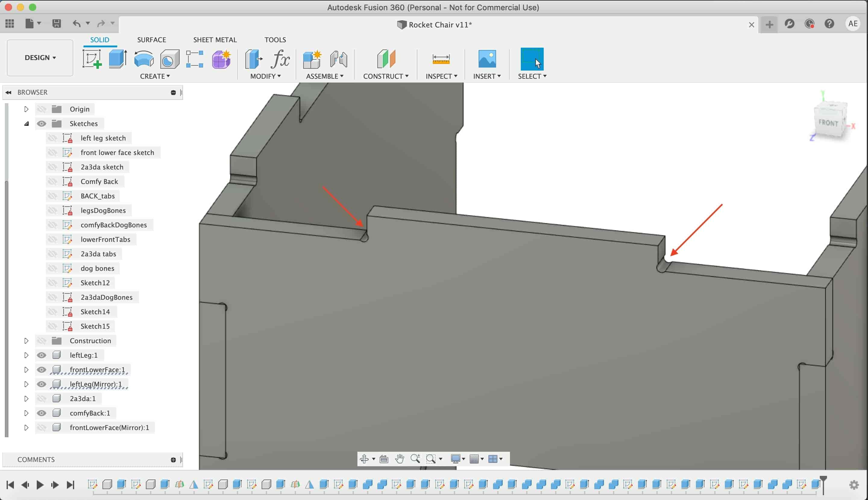The image size is (868, 500).
Task: Open the ASSEMBLE menu
Action: 325,76
